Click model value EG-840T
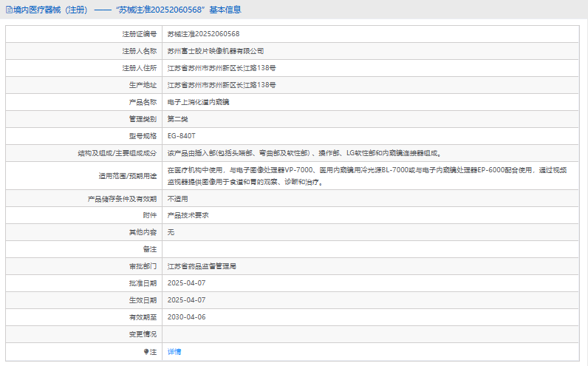 (181, 136)
